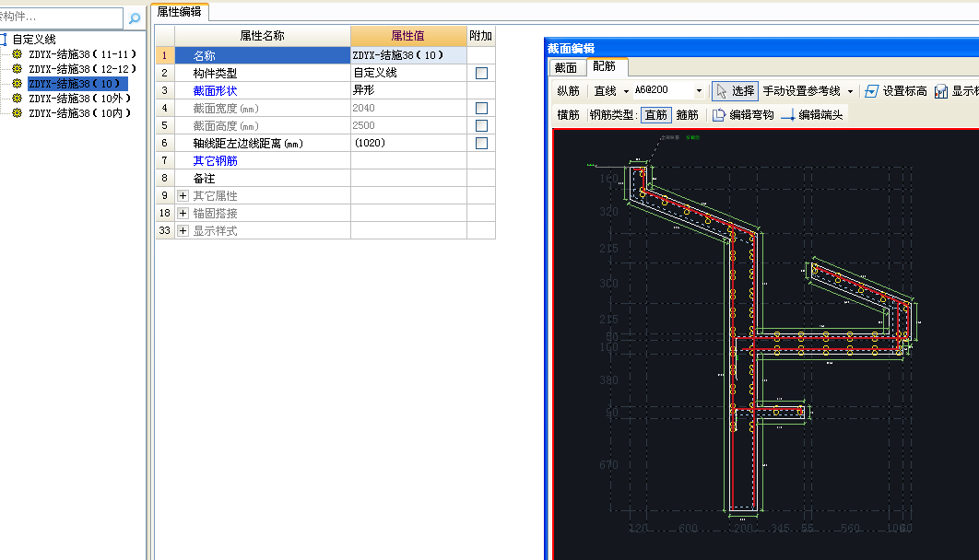The image size is (979, 560).
Task: Tick 附加 checkbox for 截面宽度
Action: pyautogui.click(x=481, y=108)
